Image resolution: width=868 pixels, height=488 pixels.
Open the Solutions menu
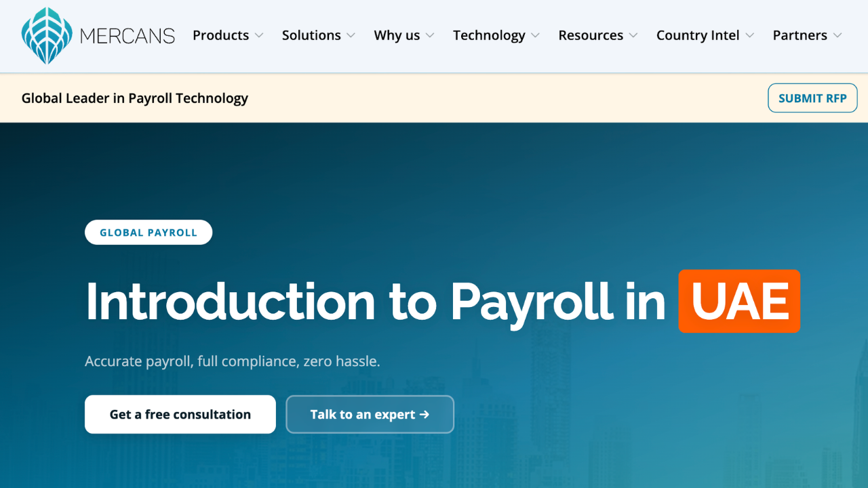pyautogui.click(x=311, y=35)
